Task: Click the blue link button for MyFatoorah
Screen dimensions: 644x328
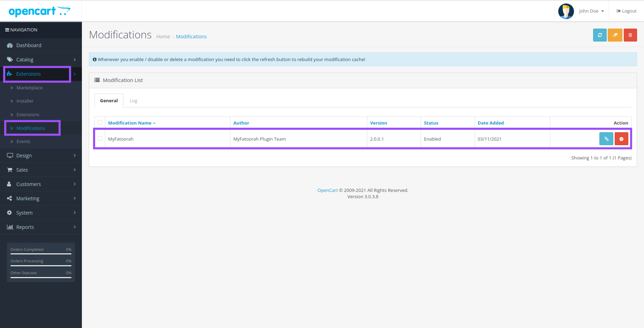Action: (606, 139)
